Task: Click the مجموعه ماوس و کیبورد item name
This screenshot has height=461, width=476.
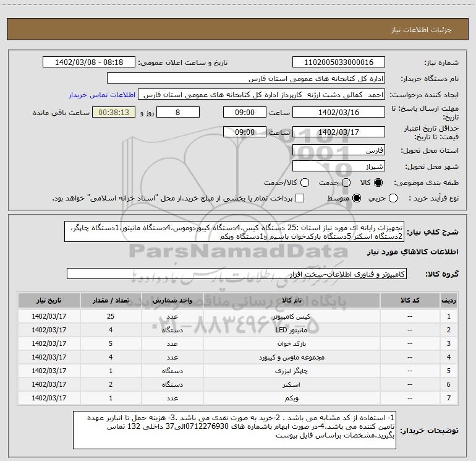Action: click(291, 358)
